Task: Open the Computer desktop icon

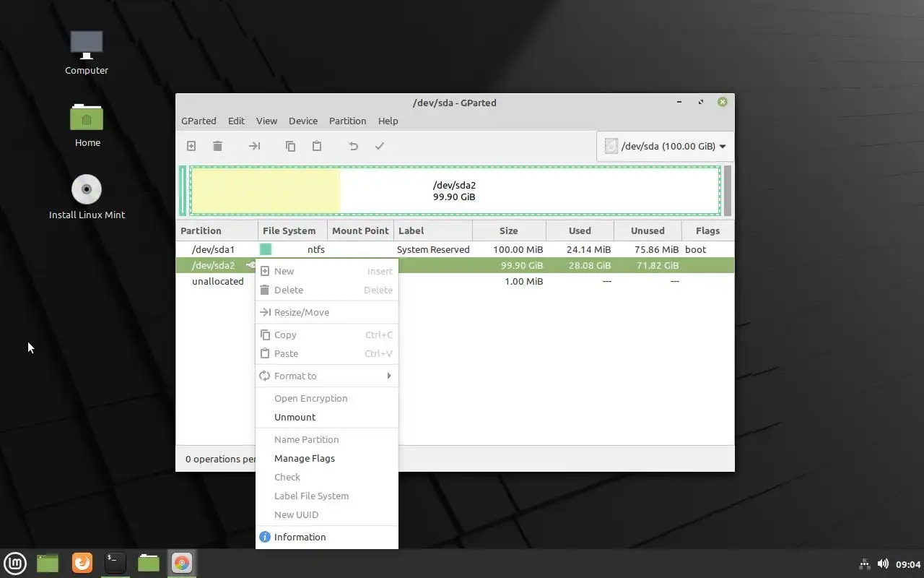Action: tap(87, 53)
